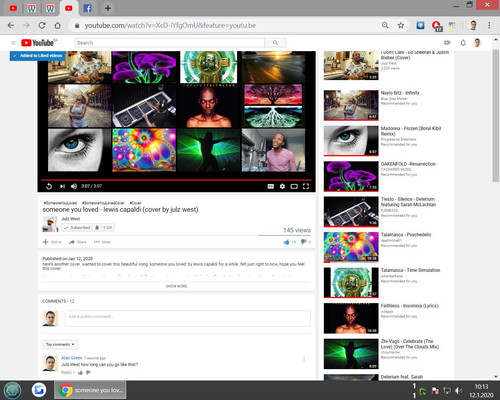Toggle theater mode

pos(294,186)
